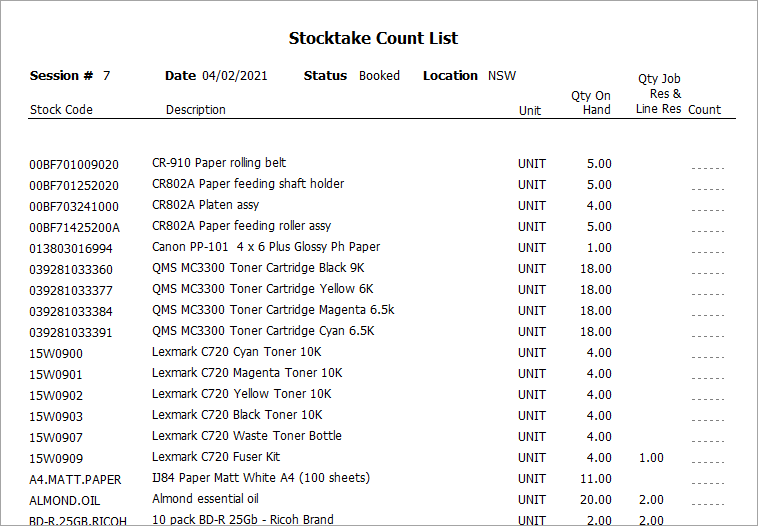
Task: Click the count blank for ALMOND.OIL
Action: coord(708,504)
